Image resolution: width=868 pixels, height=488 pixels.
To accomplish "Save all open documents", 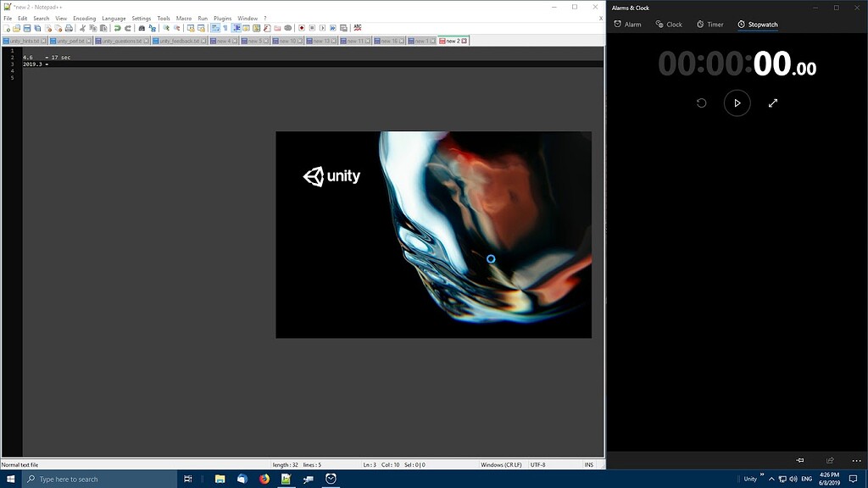I will tap(37, 28).
